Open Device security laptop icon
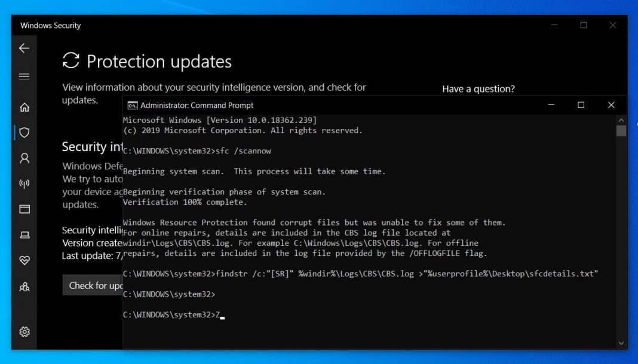 click(24, 235)
